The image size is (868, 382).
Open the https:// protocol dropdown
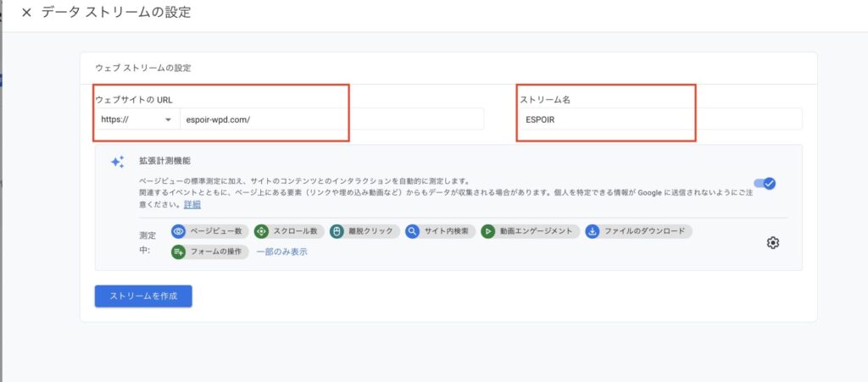click(x=136, y=119)
